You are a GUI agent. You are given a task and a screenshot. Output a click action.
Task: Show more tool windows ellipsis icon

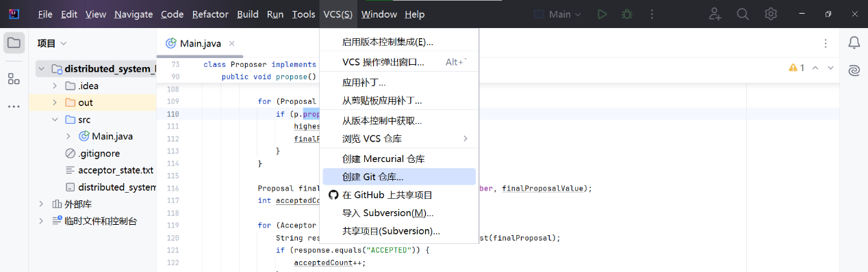14,107
